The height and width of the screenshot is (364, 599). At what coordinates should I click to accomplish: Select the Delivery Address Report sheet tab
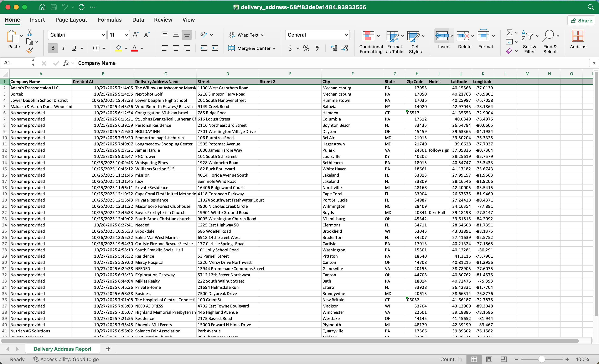point(62,349)
